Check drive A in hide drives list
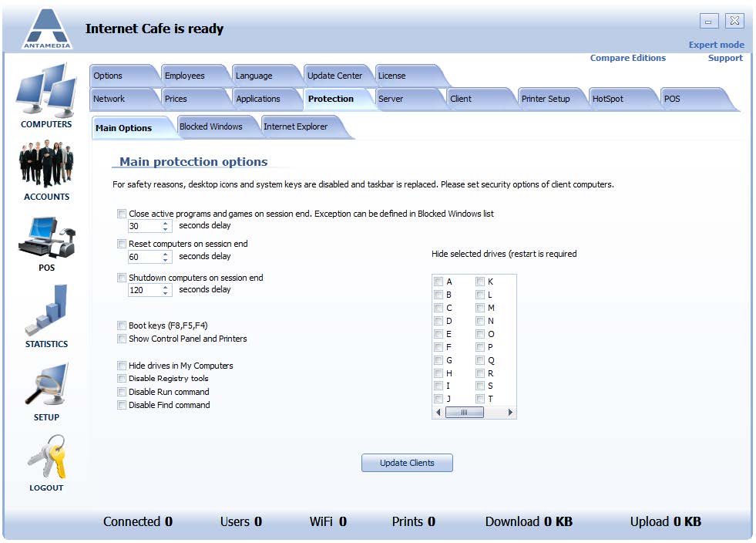 [438, 282]
